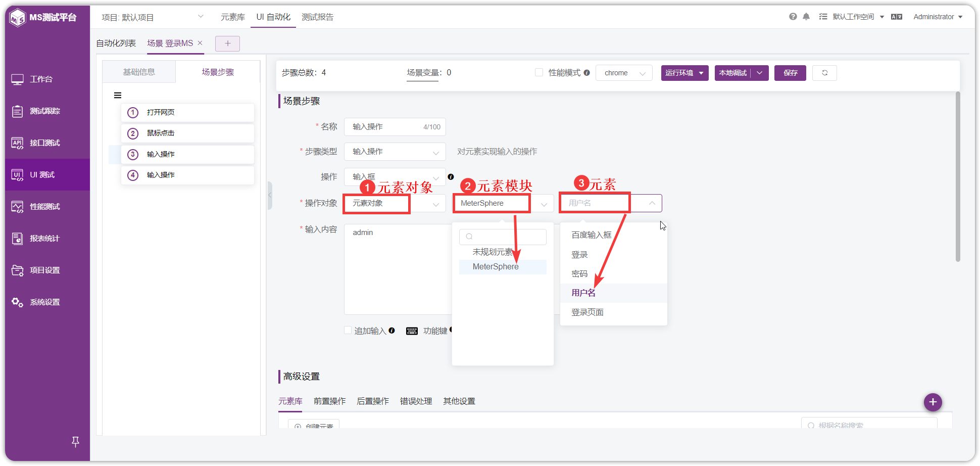
Task: Click the hamburger menu above step list
Action: [118, 95]
